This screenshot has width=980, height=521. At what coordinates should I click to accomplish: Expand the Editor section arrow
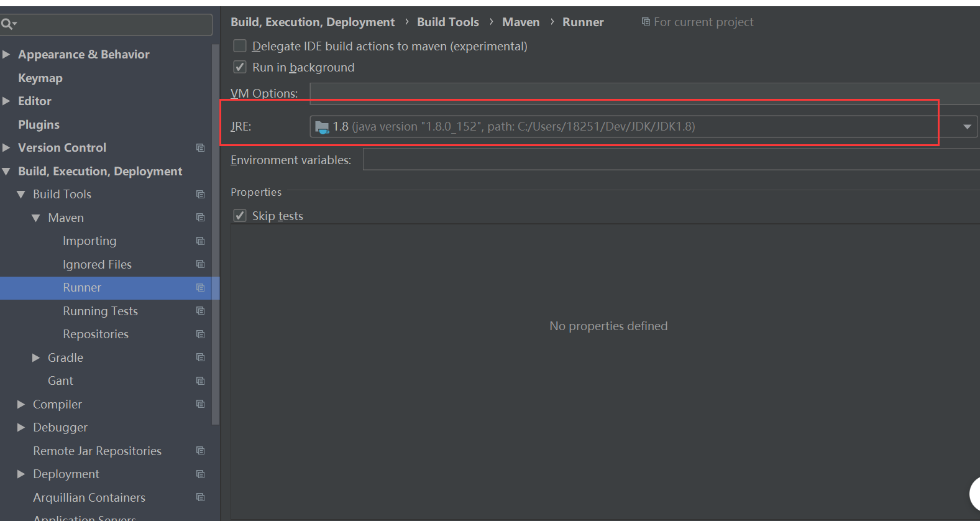pyautogui.click(x=6, y=101)
